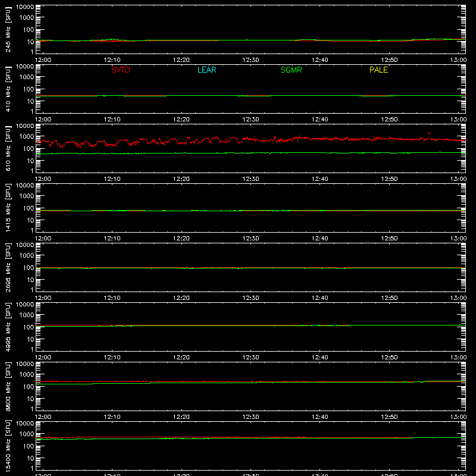Click 12:30 tick under the 245 MHz panel
Viewport: 476px width, 476px height.
click(250, 60)
